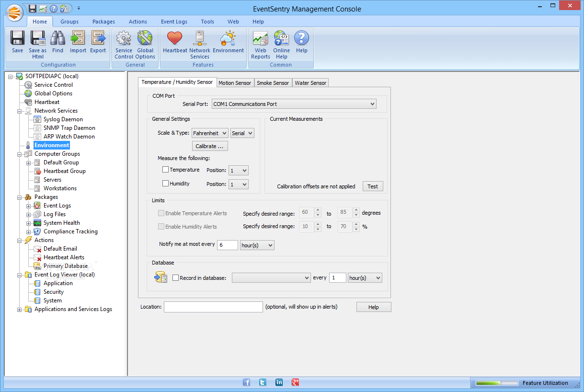The height and width of the screenshot is (392, 584).
Task: Click the notify interval number field
Action: (228, 245)
